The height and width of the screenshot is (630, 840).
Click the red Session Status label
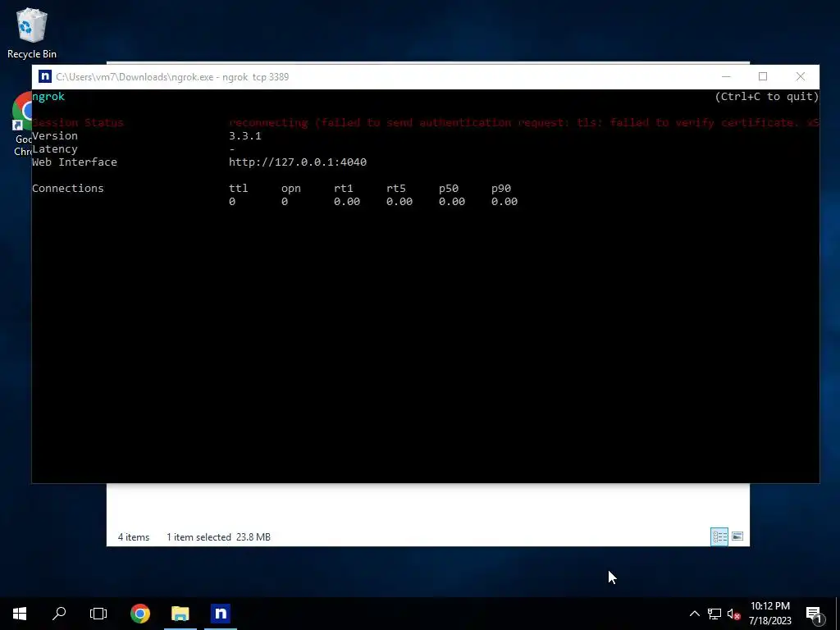[x=78, y=123]
